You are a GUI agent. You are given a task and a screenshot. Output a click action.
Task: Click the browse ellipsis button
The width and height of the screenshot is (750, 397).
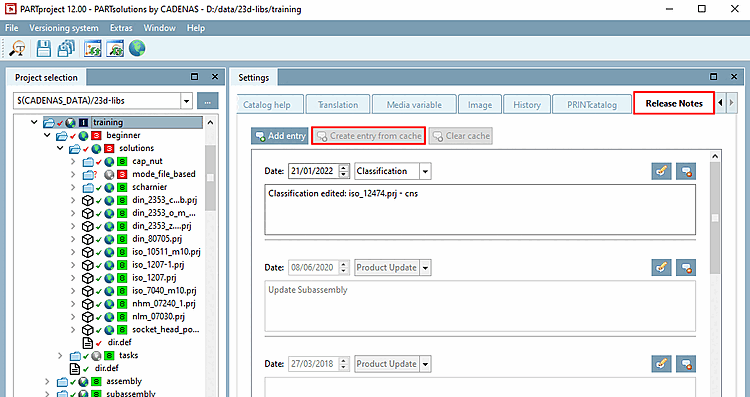click(x=207, y=101)
